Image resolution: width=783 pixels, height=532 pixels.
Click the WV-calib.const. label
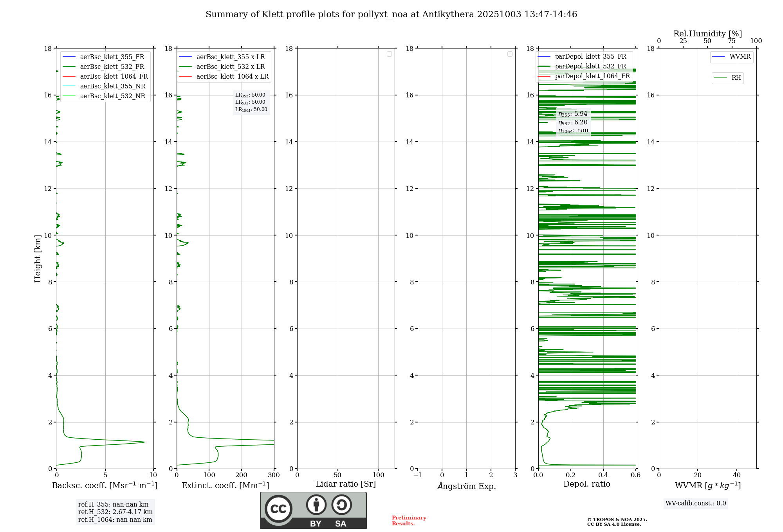click(x=696, y=503)
